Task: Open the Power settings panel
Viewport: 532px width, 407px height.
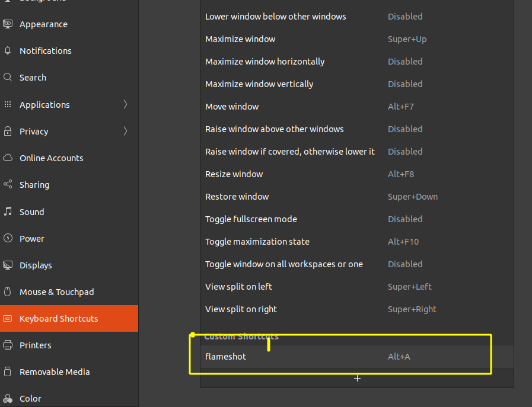Action: [x=69, y=239]
